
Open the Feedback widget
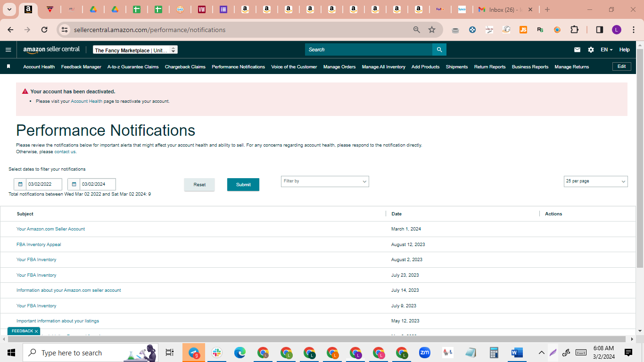22,331
